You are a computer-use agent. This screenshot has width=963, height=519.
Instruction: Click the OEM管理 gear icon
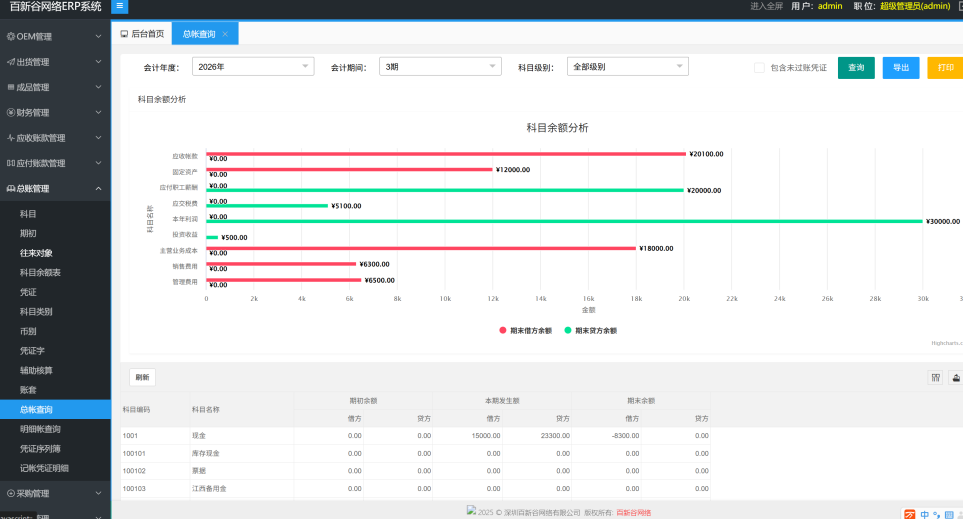[x=10, y=37]
